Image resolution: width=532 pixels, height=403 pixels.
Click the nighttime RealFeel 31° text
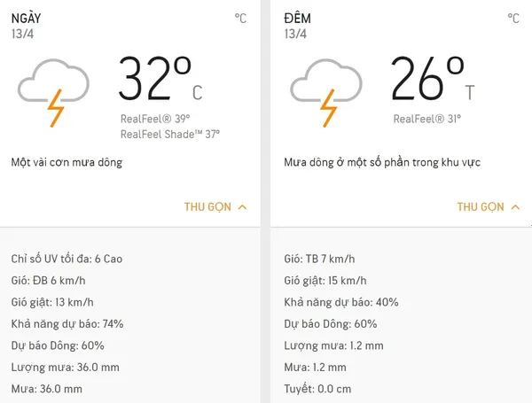[428, 119]
